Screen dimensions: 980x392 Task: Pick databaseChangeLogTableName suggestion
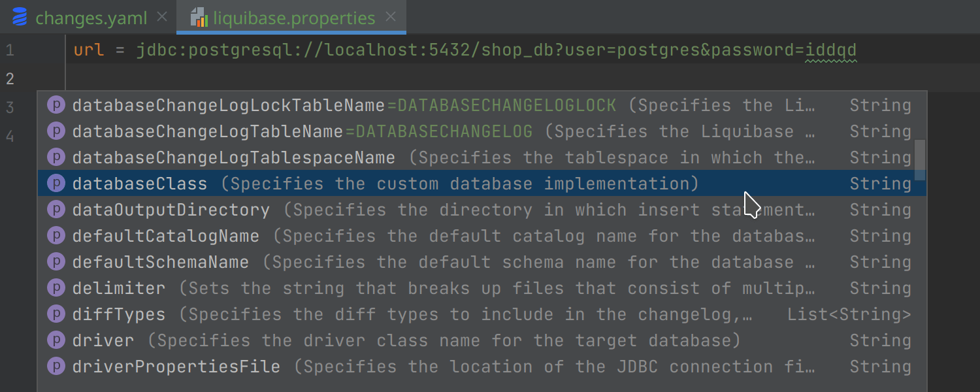(208, 131)
